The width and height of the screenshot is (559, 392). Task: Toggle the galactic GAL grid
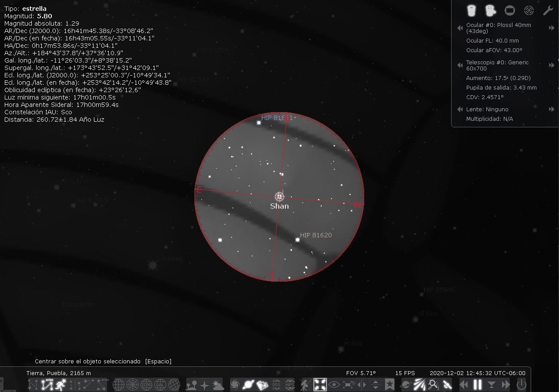[x=160, y=385]
